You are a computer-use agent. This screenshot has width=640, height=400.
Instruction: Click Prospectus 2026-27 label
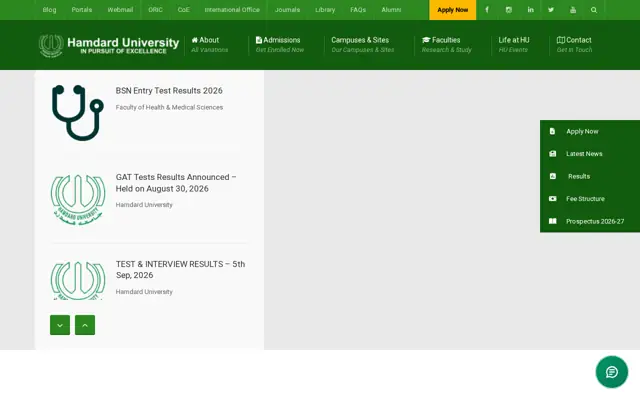[595, 221]
